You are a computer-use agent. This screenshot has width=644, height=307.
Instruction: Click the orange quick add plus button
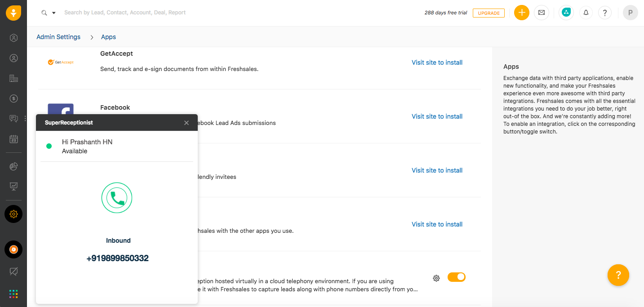[521, 13]
